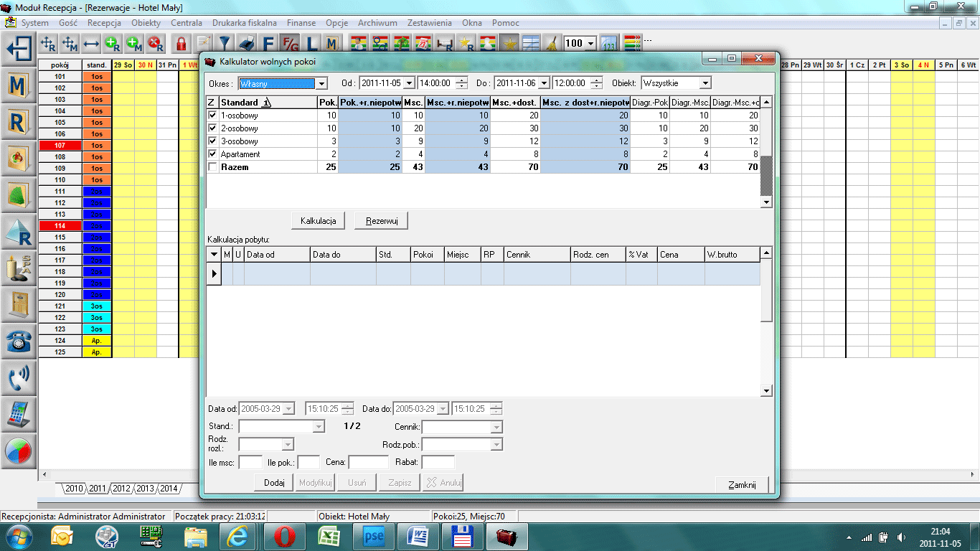
Task: Click the pie chart sidebar icon
Action: (x=19, y=451)
